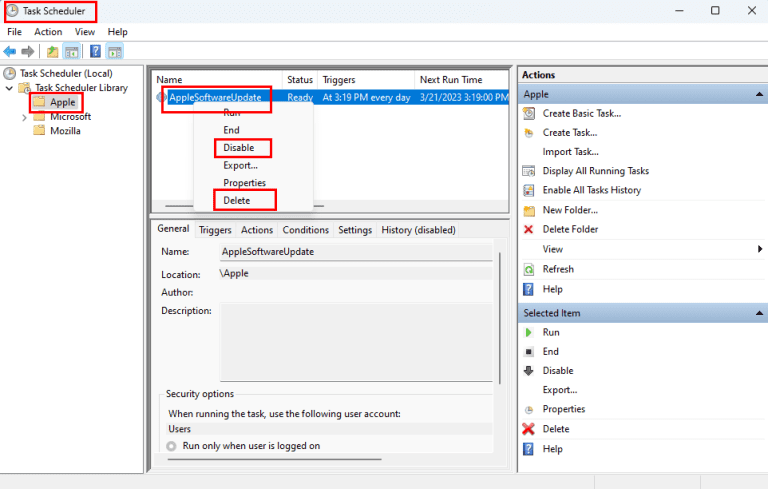The height and width of the screenshot is (489, 768).
Task: Toggle the Show/Hide Action Pane icon
Action: 115,51
